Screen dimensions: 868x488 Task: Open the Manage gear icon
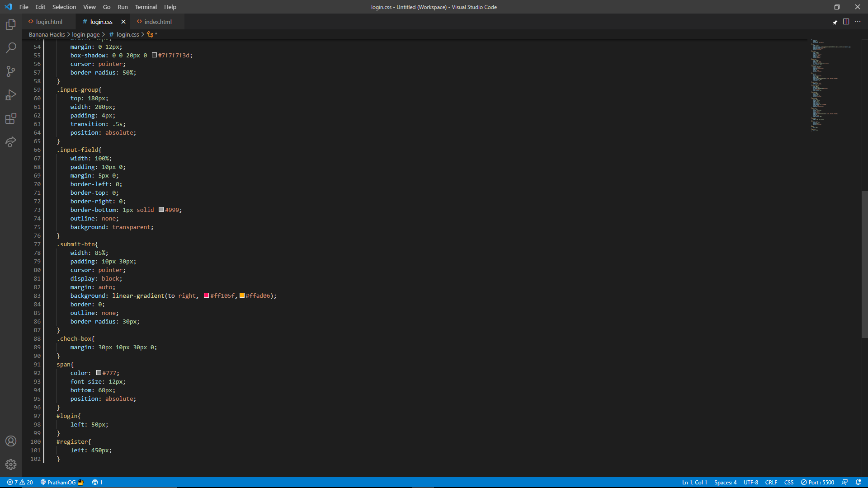pyautogui.click(x=11, y=465)
